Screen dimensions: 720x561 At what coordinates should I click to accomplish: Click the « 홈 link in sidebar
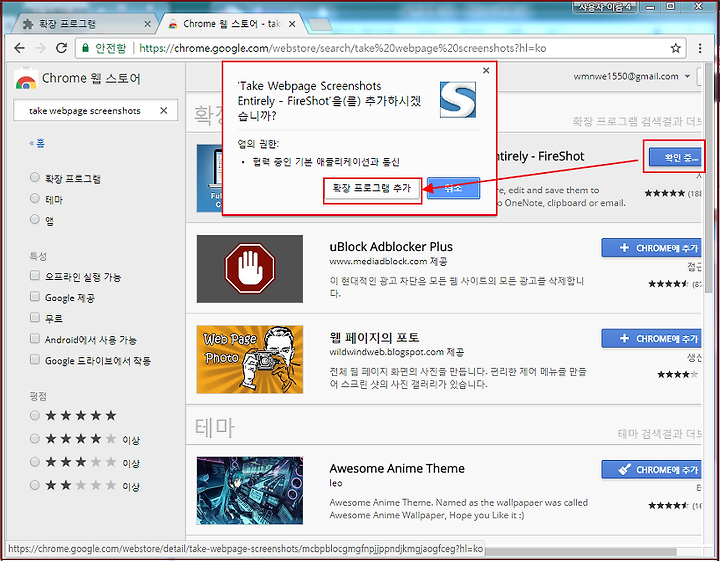click(x=37, y=144)
